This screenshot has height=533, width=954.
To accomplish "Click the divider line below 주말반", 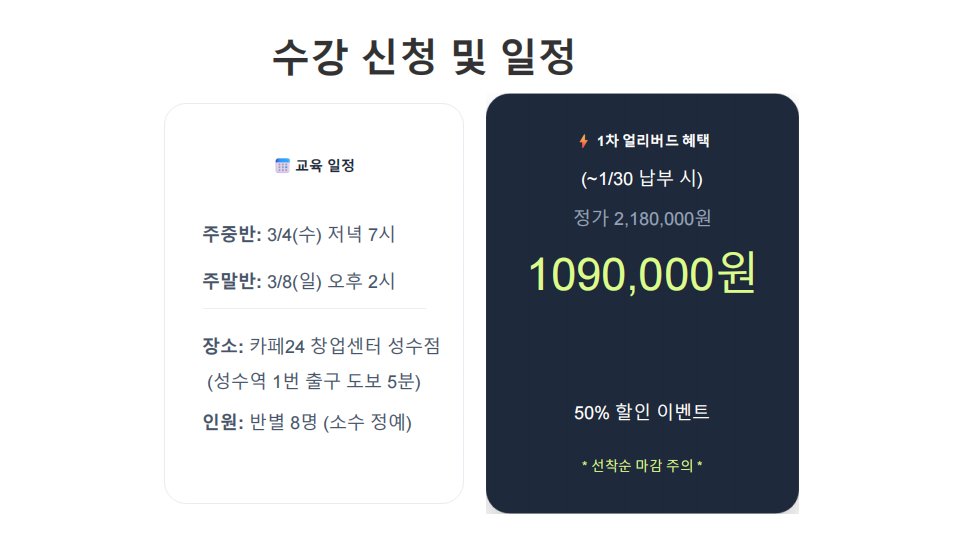I will (x=313, y=309).
